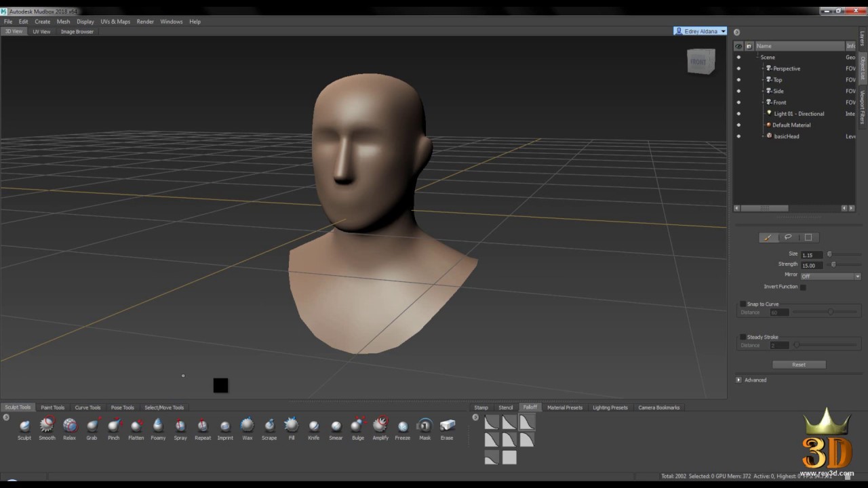Choose the lasso stroke mode icon

[788, 237]
